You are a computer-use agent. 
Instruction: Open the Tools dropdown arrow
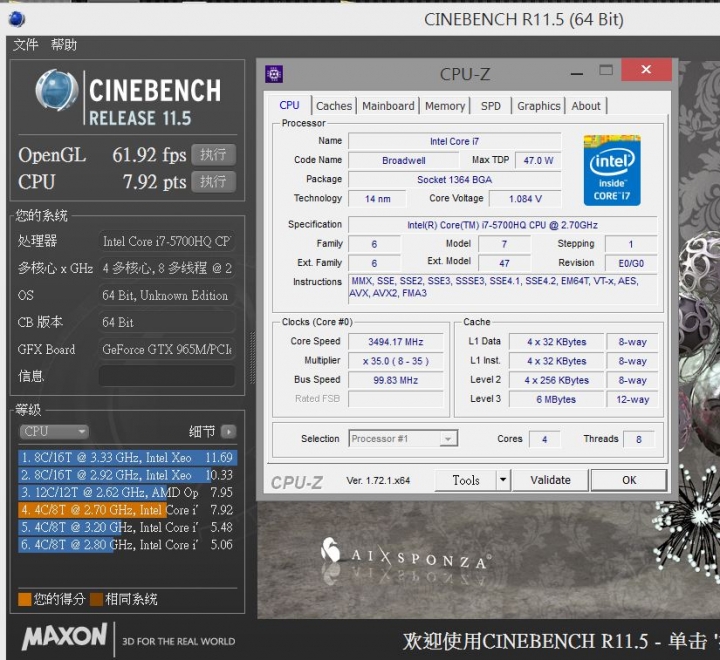coord(503,480)
